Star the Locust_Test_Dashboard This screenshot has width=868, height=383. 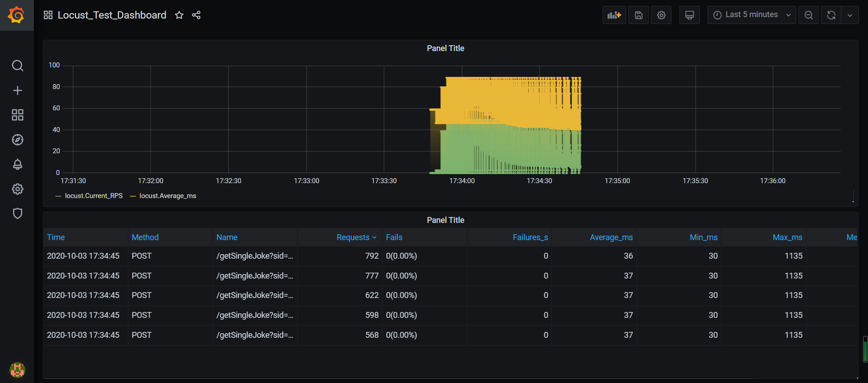pyautogui.click(x=179, y=15)
